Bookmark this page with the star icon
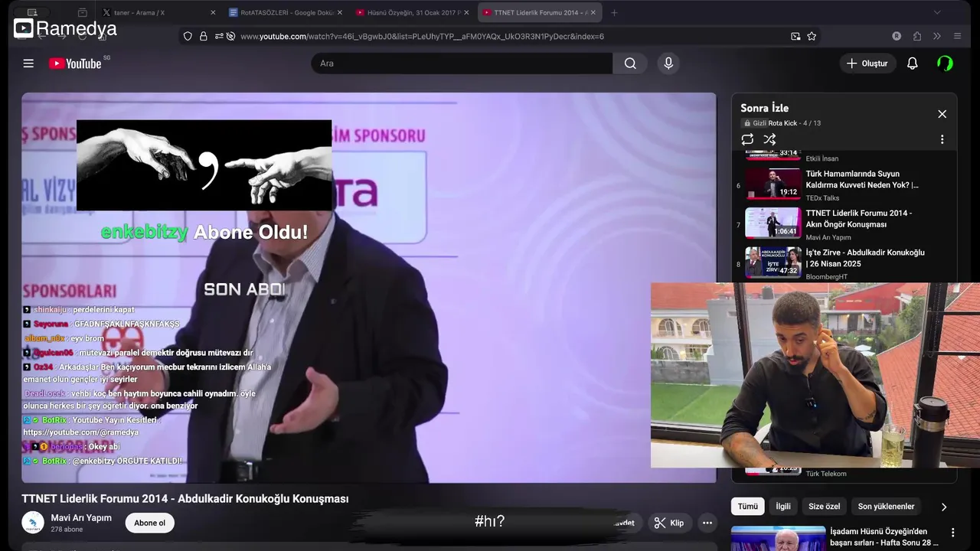The width and height of the screenshot is (980, 551). pos(812,36)
